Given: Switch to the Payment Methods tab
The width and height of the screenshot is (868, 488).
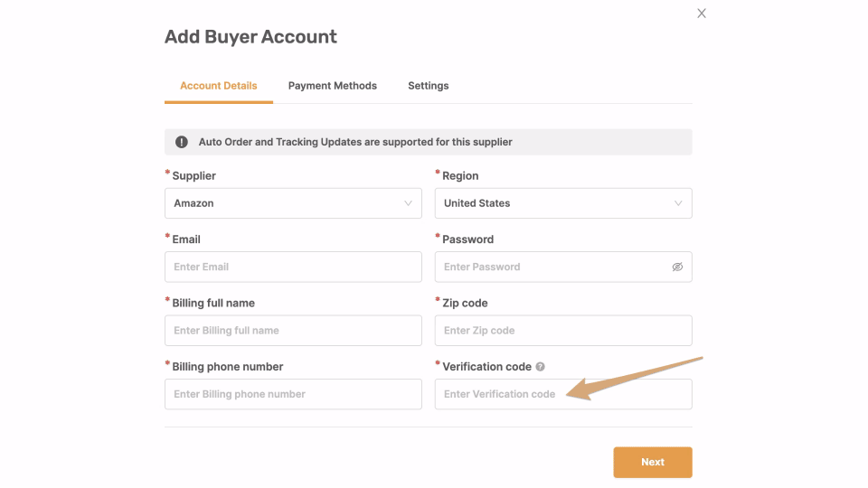Looking at the screenshot, I should pos(333,86).
